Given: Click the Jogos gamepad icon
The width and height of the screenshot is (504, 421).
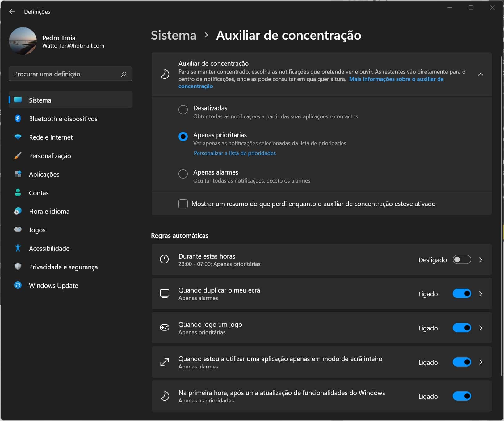Looking at the screenshot, I should coord(18,230).
